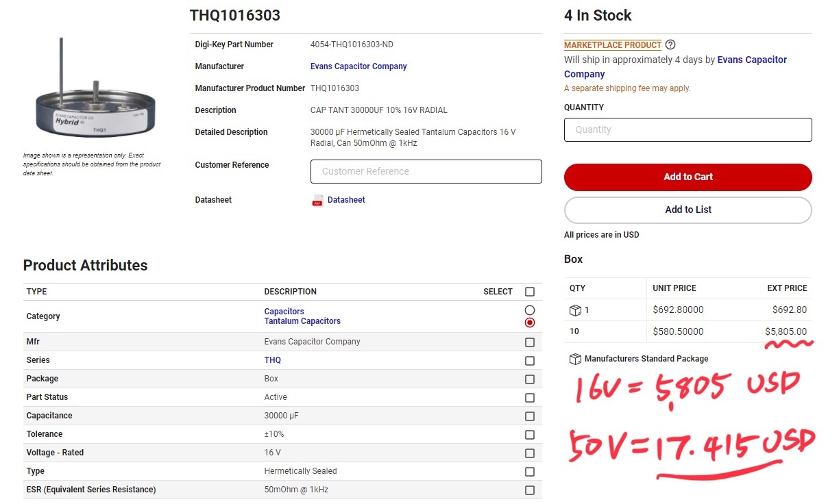Check the Capacitance attribute checkbox
839x504 pixels.
coord(529,416)
